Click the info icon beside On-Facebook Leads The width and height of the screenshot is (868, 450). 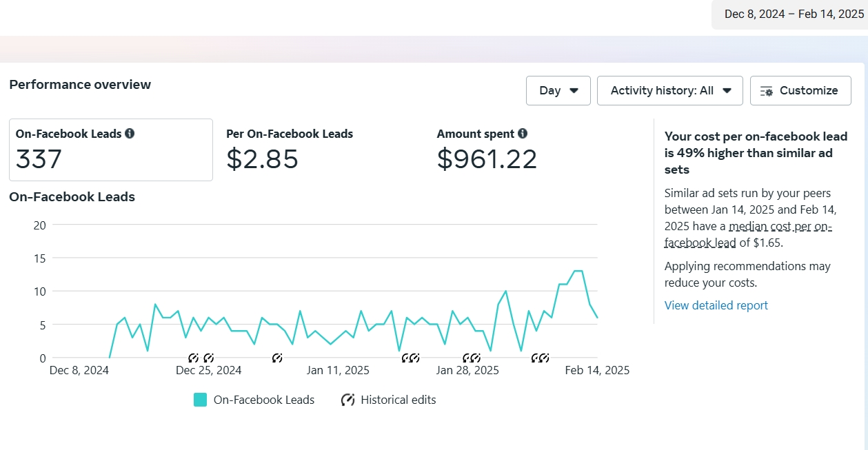[130, 134]
